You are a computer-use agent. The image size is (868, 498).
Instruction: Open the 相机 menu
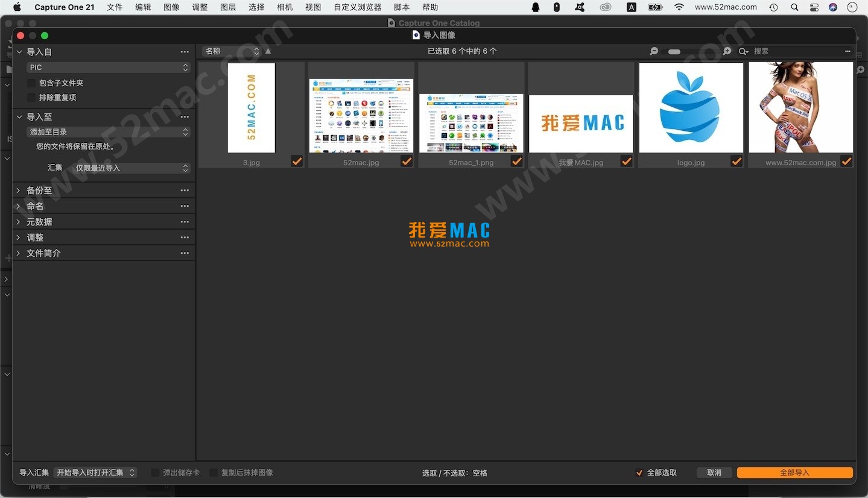click(x=285, y=7)
